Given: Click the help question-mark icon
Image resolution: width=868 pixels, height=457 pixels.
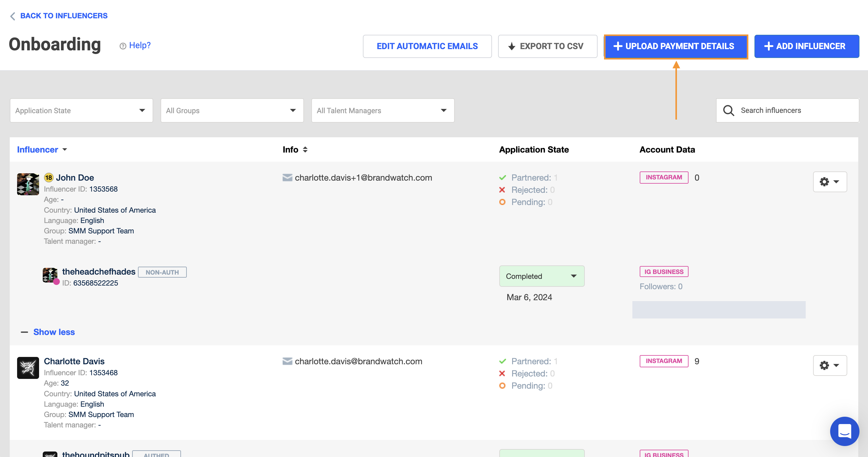Looking at the screenshot, I should pyautogui.click(x=123, y=46).
